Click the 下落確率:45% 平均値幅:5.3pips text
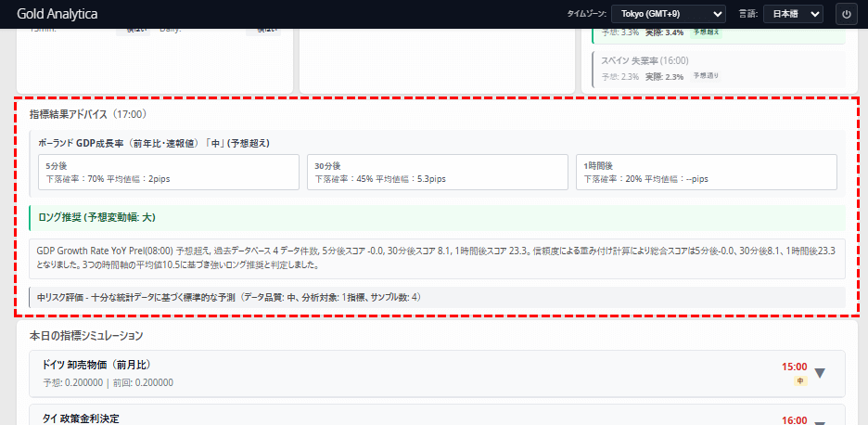Image resolution: width=868 pixels, height=425 pixels. click(x=380, y=179)
